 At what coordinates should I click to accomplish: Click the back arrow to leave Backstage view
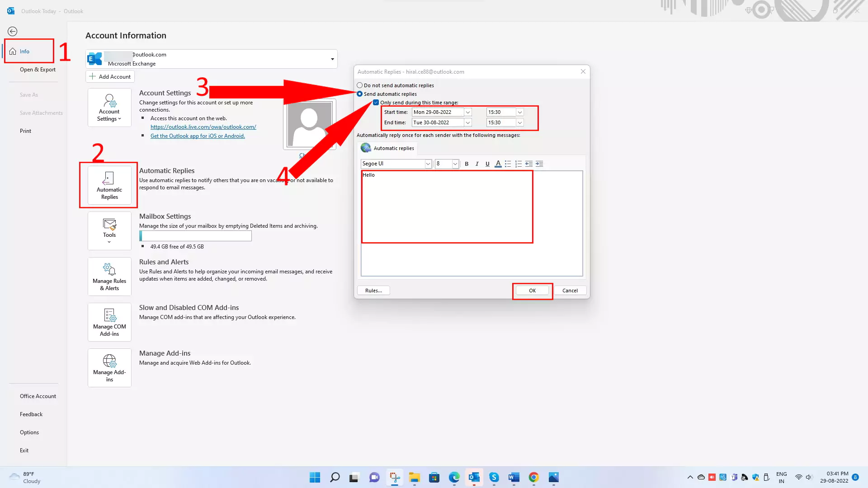[x=13, y=31]
